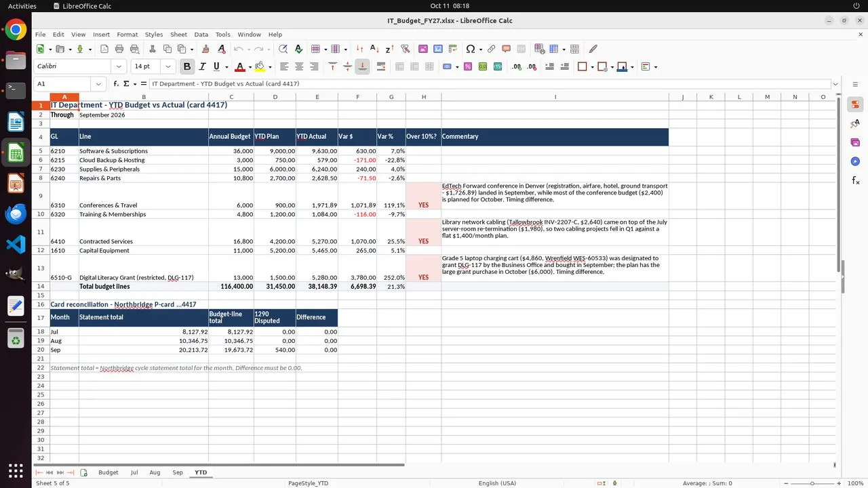Insert an image into the sheet
This screenshot has width=868, height=488.
click(x=423, y=49)
